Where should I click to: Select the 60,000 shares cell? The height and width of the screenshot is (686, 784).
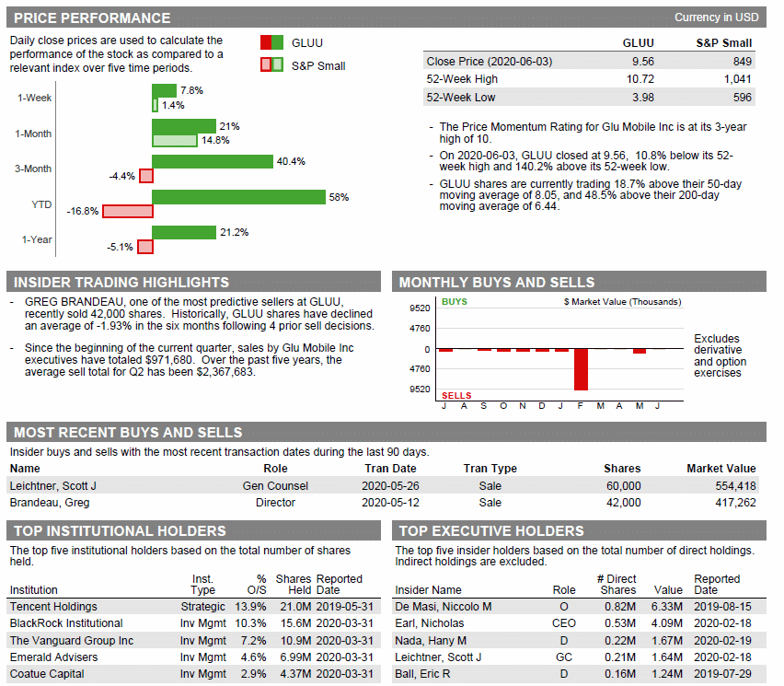click(x=624, y=486)
